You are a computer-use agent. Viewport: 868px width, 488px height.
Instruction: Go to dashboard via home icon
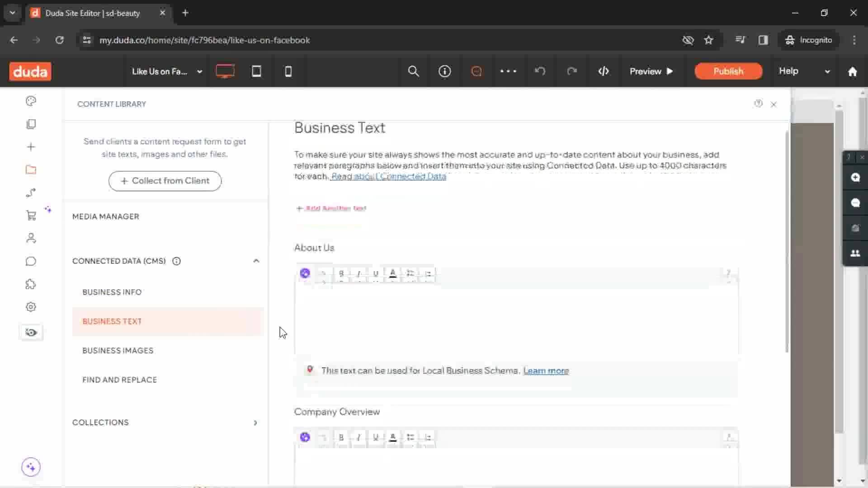click(853, 71)
